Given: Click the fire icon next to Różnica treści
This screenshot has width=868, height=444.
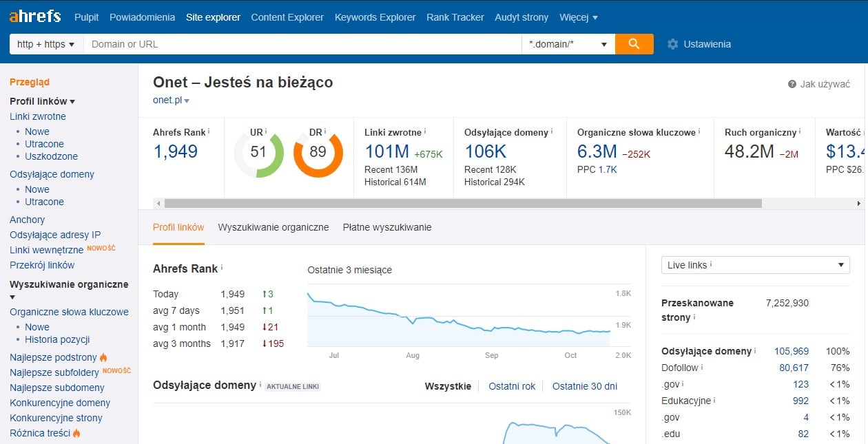Looking at the screenshot, I should click(76, 433).
